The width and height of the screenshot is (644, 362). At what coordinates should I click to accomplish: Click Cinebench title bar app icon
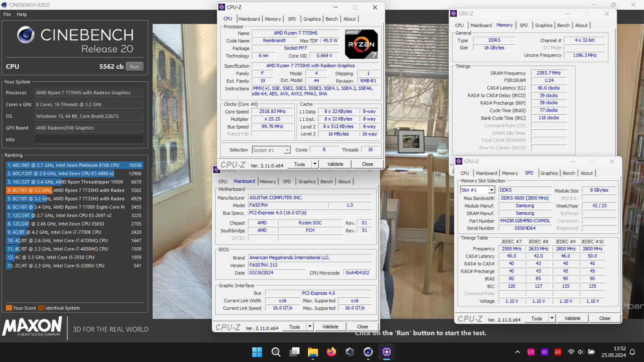4,5
